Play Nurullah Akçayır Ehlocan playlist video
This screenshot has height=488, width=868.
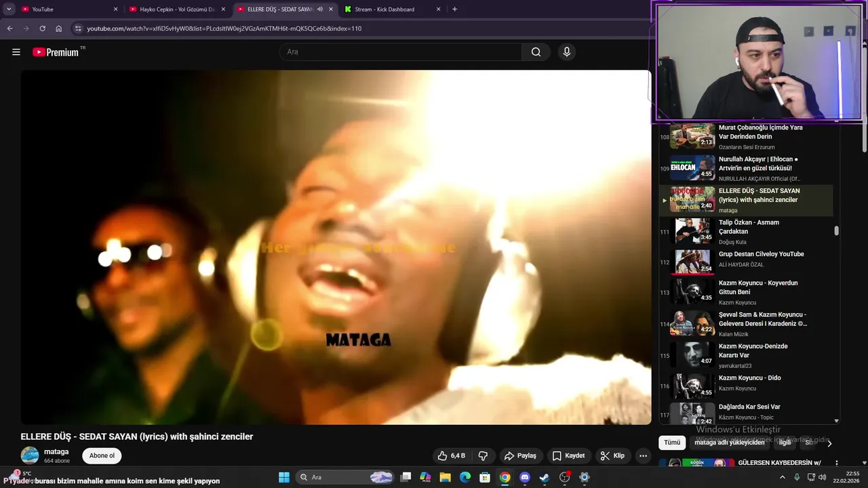[x=746, y=168]
